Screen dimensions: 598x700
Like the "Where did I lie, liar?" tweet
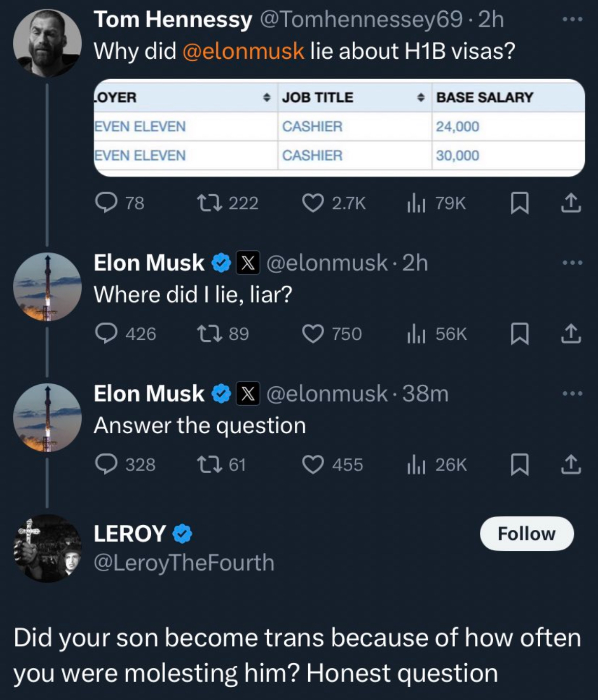tap(312, 334)
